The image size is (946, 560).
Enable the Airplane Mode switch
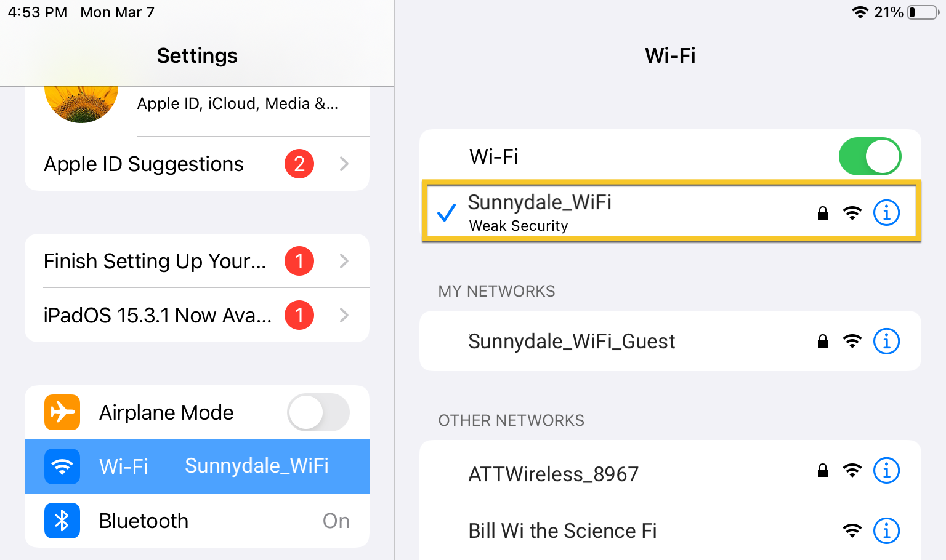(318, 412)
